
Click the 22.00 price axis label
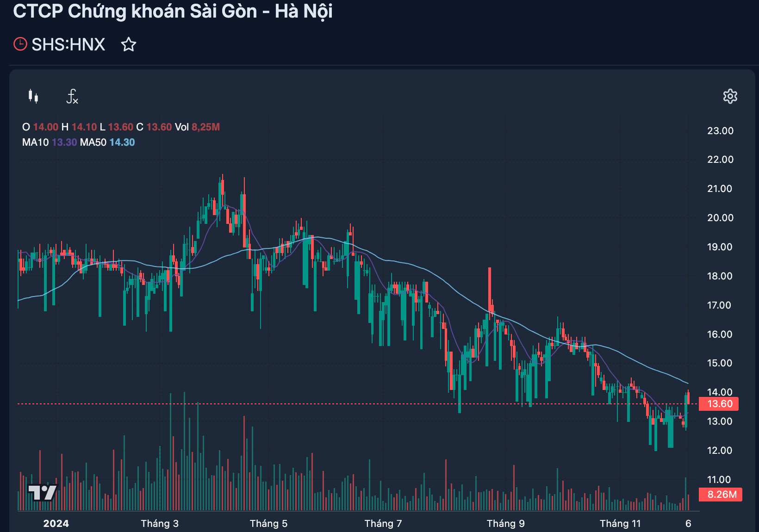click(x=720, y=160)
